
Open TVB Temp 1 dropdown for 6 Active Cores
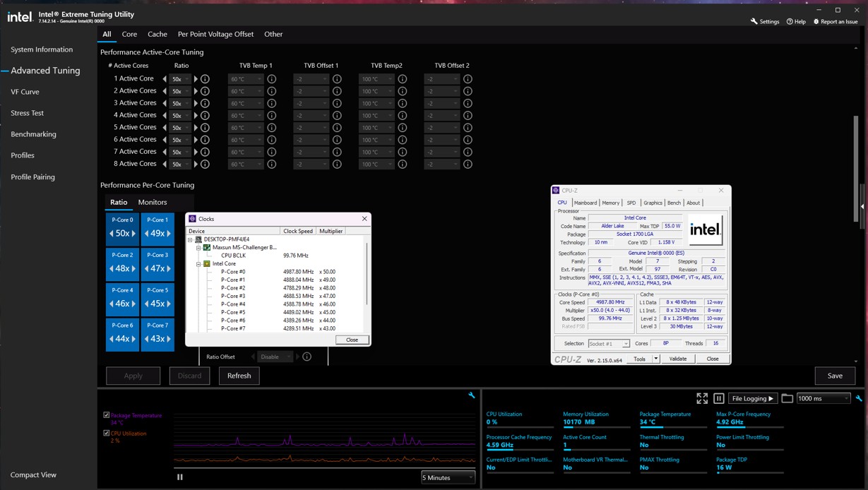(245, 140)
